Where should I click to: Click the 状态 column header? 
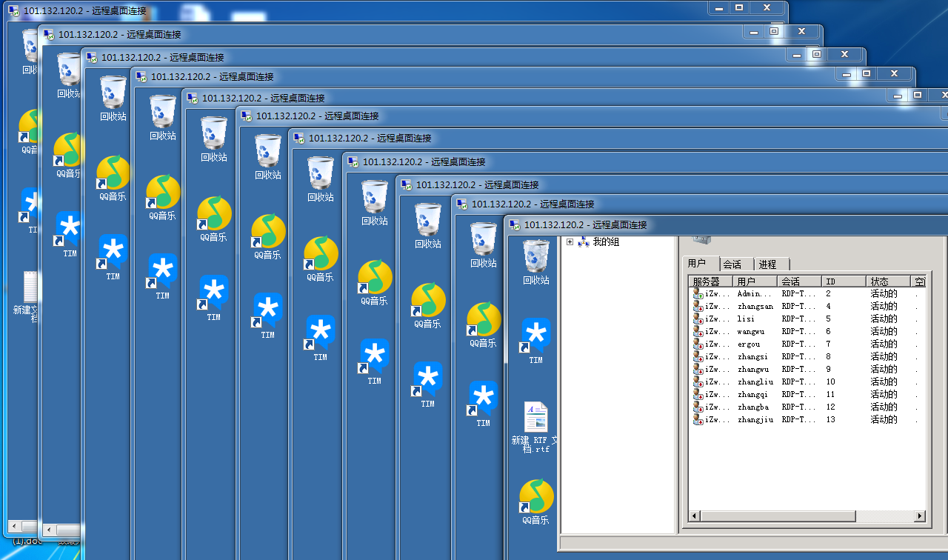(887, 281)
